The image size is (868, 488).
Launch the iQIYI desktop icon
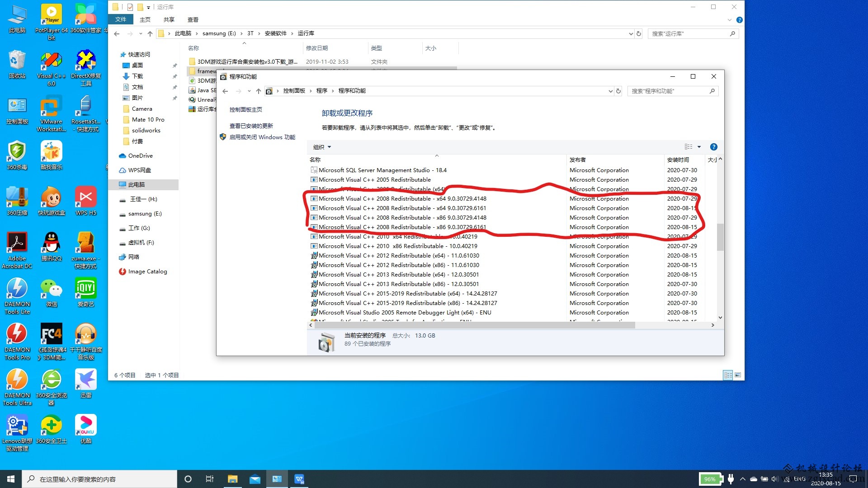[86, 292]
